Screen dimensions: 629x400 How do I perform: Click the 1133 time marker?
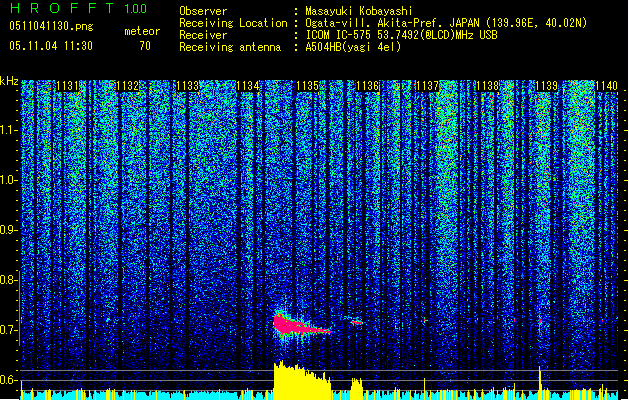coord(187,86)
